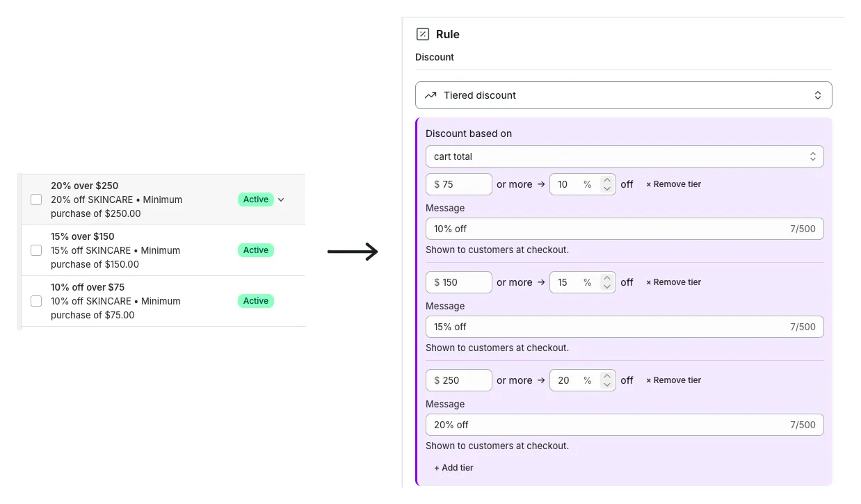Open the Tiered discount dropdown
Viewport: 861px width, 504px height.
click(x=623, y=95)
